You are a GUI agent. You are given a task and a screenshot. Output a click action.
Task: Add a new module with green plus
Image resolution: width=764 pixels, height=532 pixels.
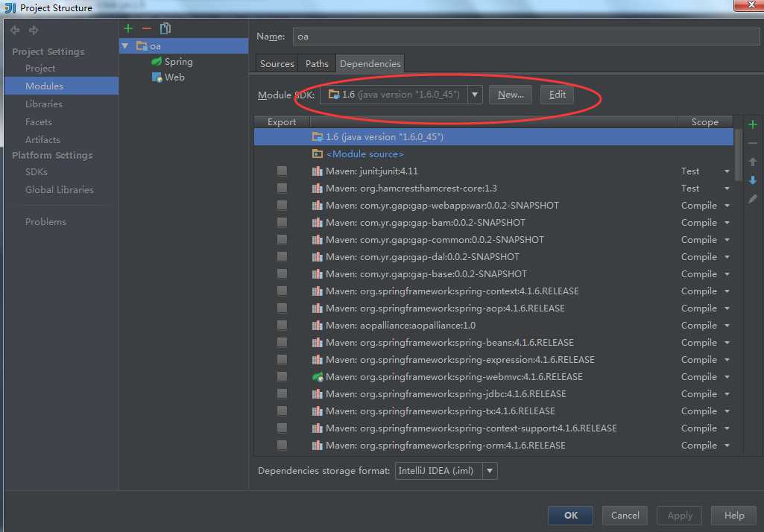pos(128,29)
